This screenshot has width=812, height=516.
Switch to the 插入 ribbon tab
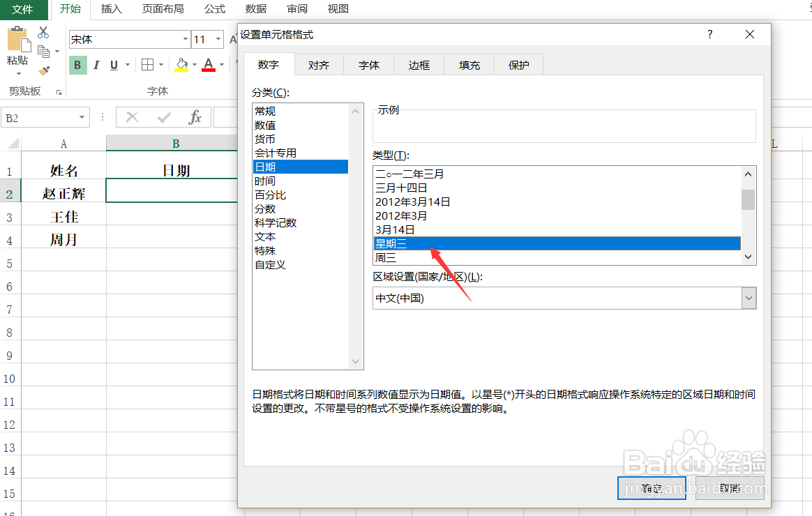[x=111, y=9]
